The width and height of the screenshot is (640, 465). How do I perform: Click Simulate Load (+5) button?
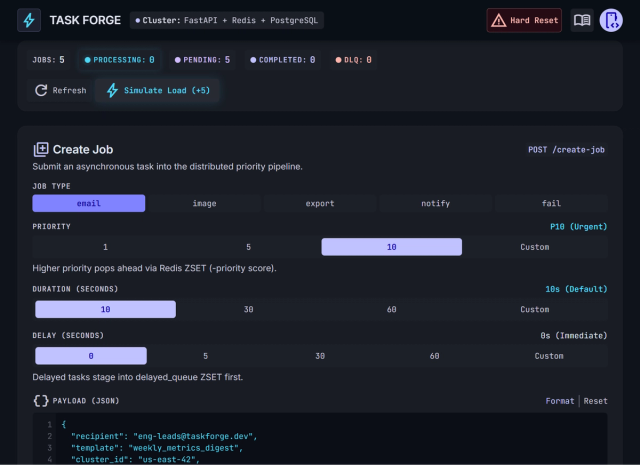click(x=158, y=90)
